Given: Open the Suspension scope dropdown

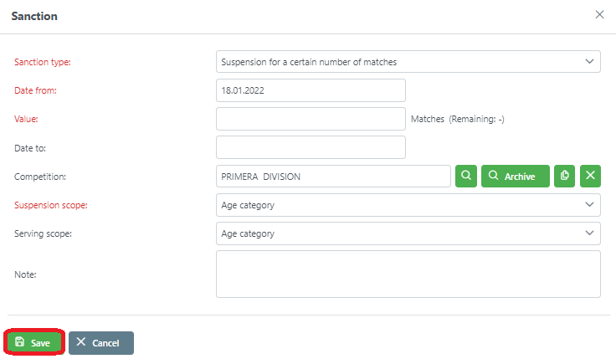Looking at the screenshot, I should 408,205.
